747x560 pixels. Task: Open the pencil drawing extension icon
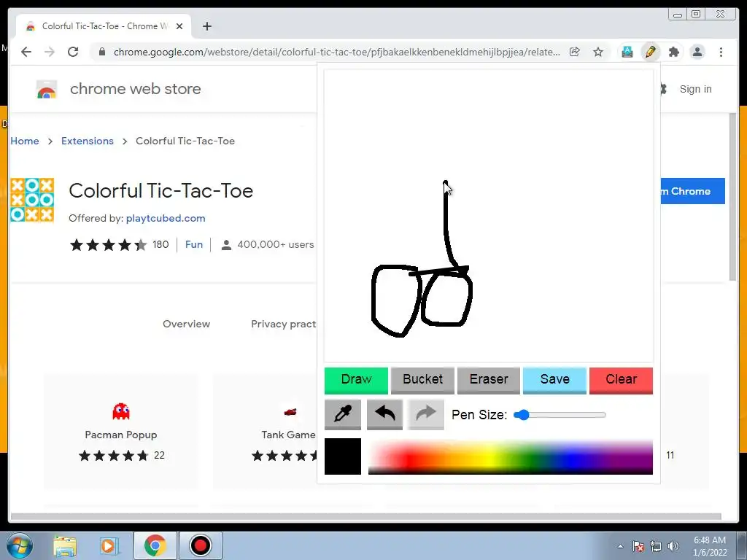pos(650,52)
